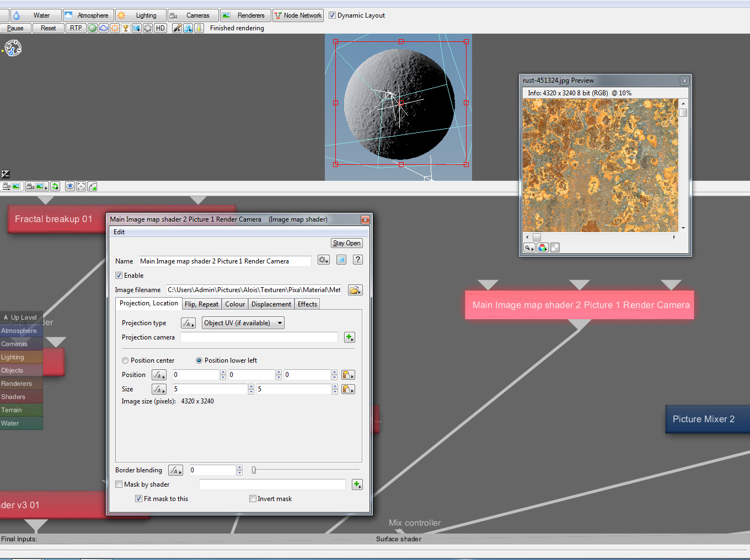Screen dimensions: 750x560
Task: Click the green refresh arrow icon
Action: pos(55,186)
